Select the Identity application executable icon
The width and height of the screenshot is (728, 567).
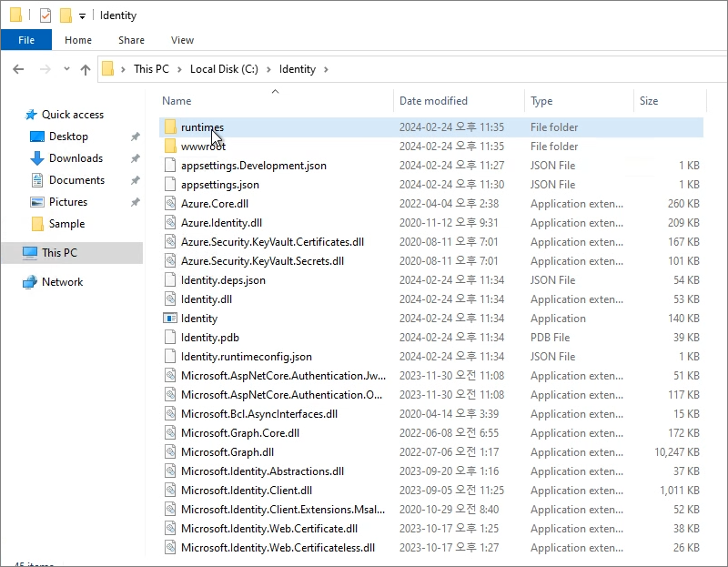click(x=170, y=319)
